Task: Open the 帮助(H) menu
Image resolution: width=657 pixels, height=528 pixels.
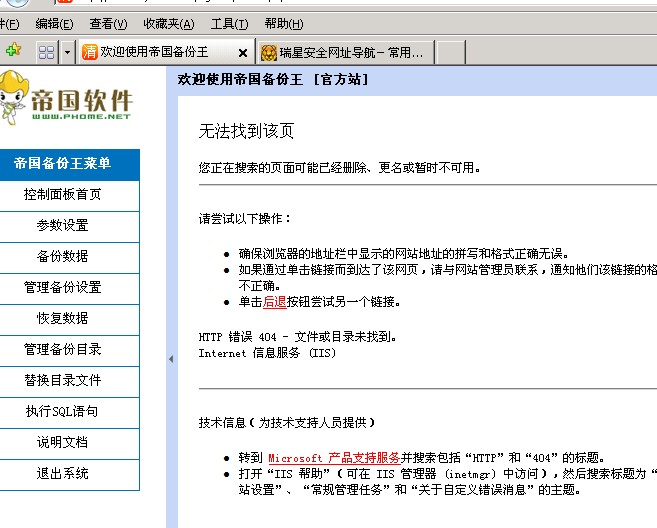Action: click(284, 24)
